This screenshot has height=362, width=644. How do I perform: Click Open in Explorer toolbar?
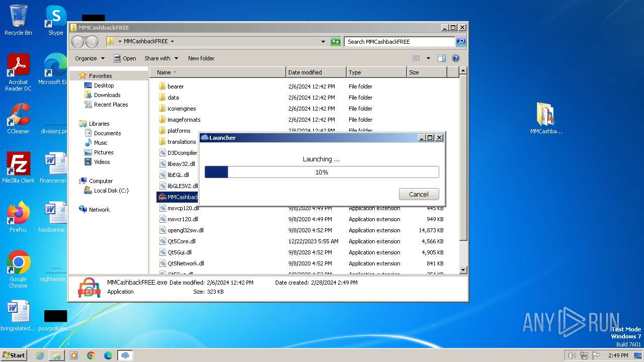(x=125, y=58)
